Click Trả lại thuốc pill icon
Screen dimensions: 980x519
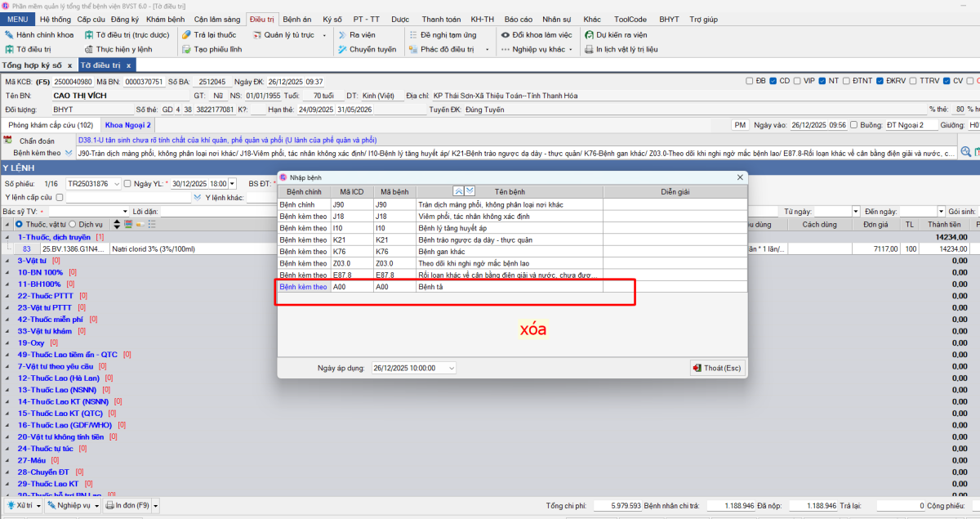click(x=186, y=35)
